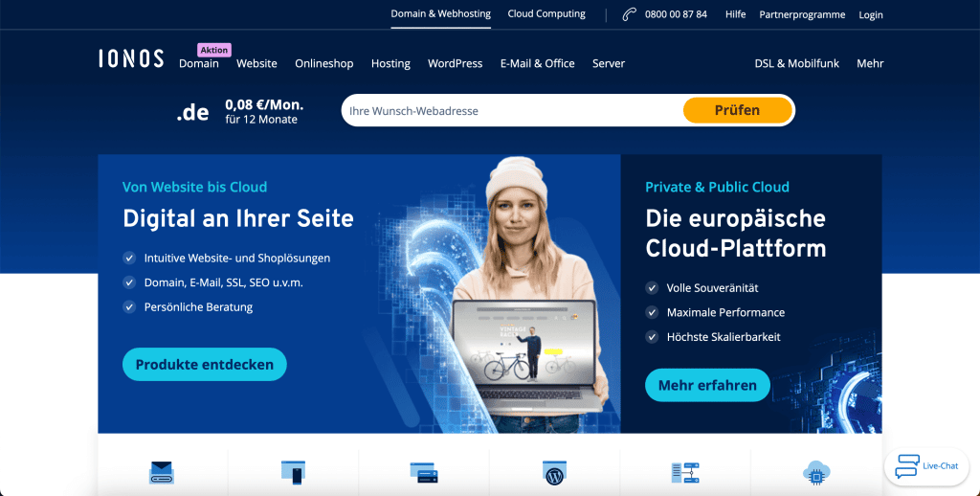
Task: Click the hosting server window icon
Action: tap(423, 472)
